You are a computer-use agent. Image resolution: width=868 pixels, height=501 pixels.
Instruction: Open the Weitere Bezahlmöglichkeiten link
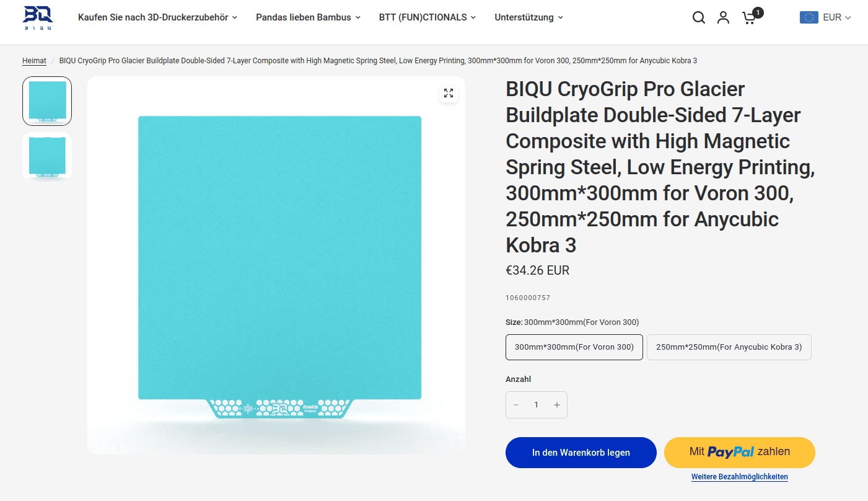(739, 477)
